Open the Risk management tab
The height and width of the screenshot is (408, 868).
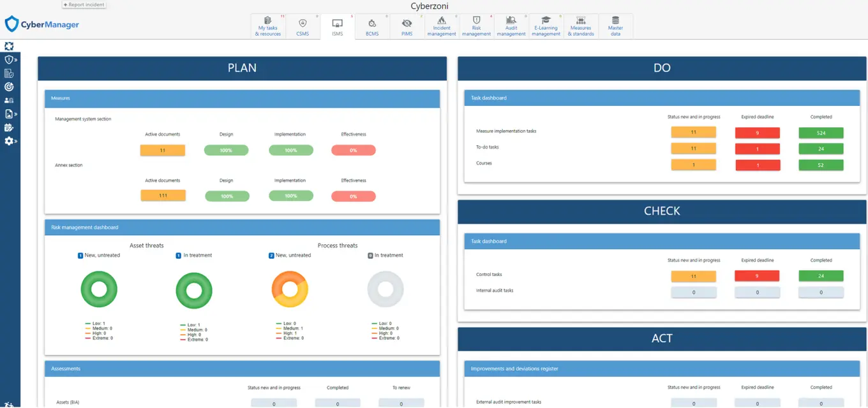(477, 27)
